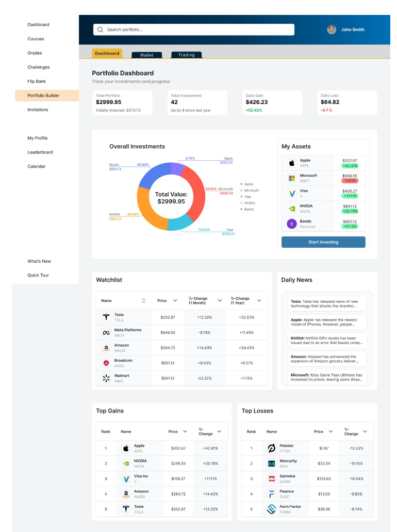Click the Start Investing button
This screenshot has width=397, height=532.
coord(323,242)
